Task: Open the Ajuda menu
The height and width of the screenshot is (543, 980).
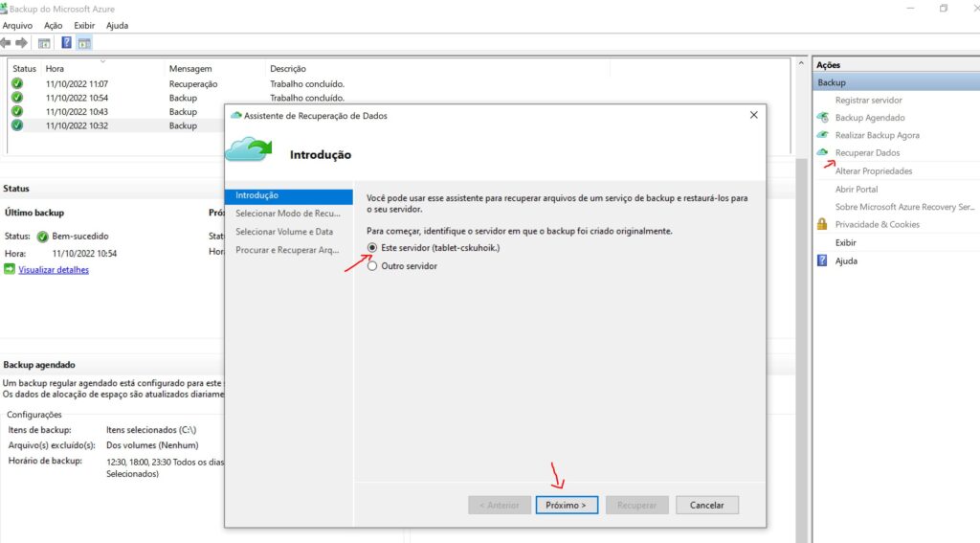Action: tap(117, 26)
